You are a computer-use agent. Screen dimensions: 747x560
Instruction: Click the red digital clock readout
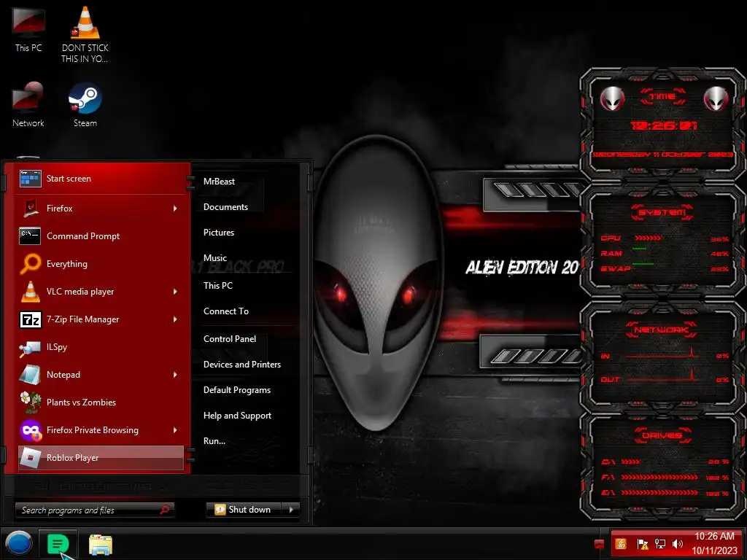click(663, 125)
